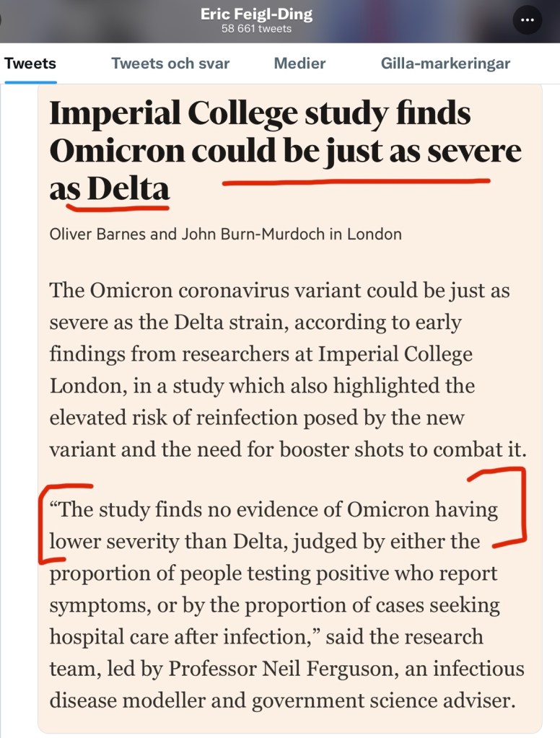Go to the Gilla-markeringar tab
The height and width of the screenshot is (738, 560).
coord(445,63)
